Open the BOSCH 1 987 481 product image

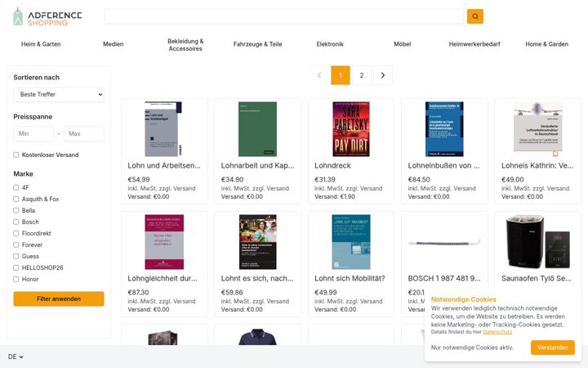click(444, 243)
